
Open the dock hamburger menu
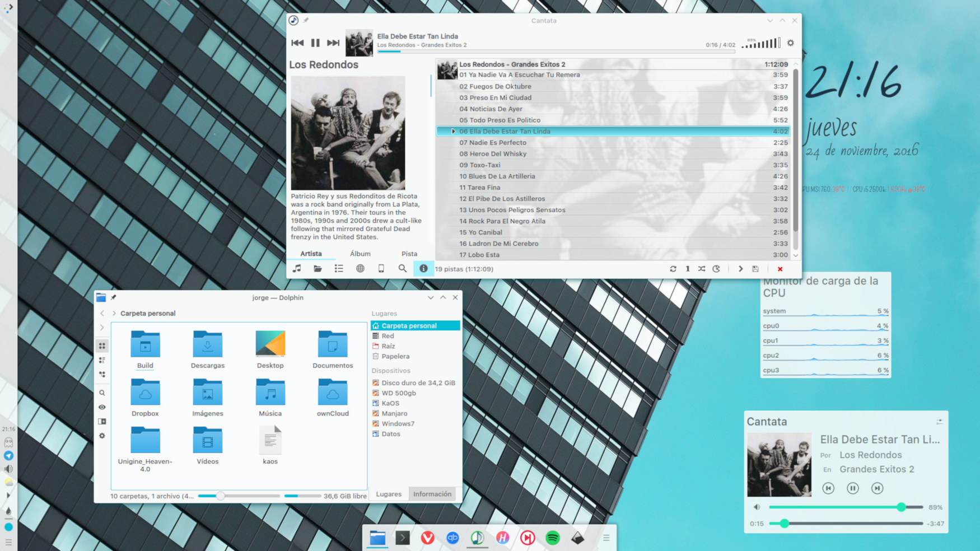coord(606,538)
